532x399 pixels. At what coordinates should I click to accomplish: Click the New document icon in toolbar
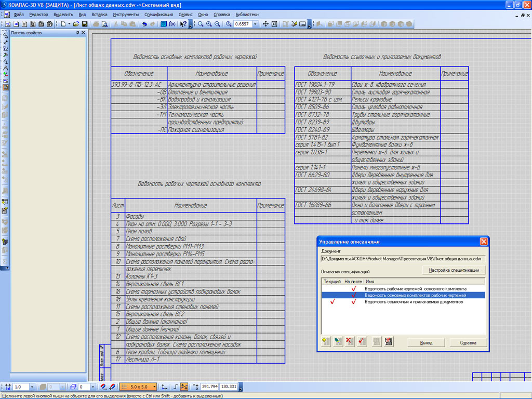click(x=63, y=24)
